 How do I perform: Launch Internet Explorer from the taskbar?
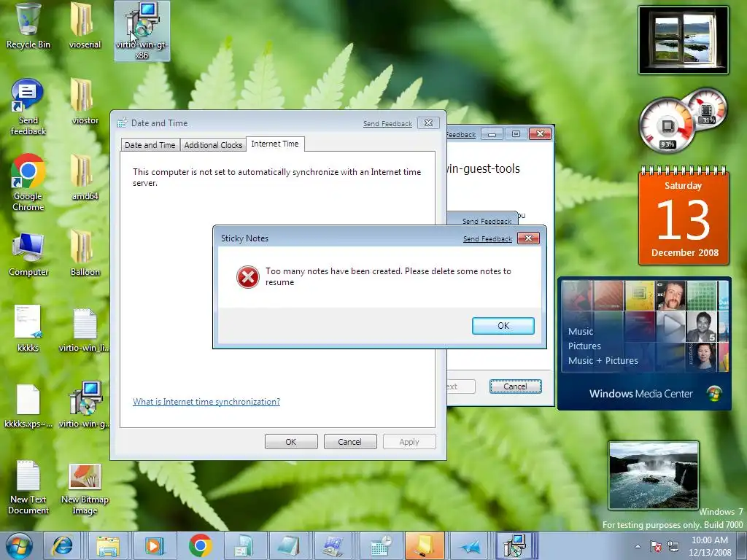tap(63, 545)
